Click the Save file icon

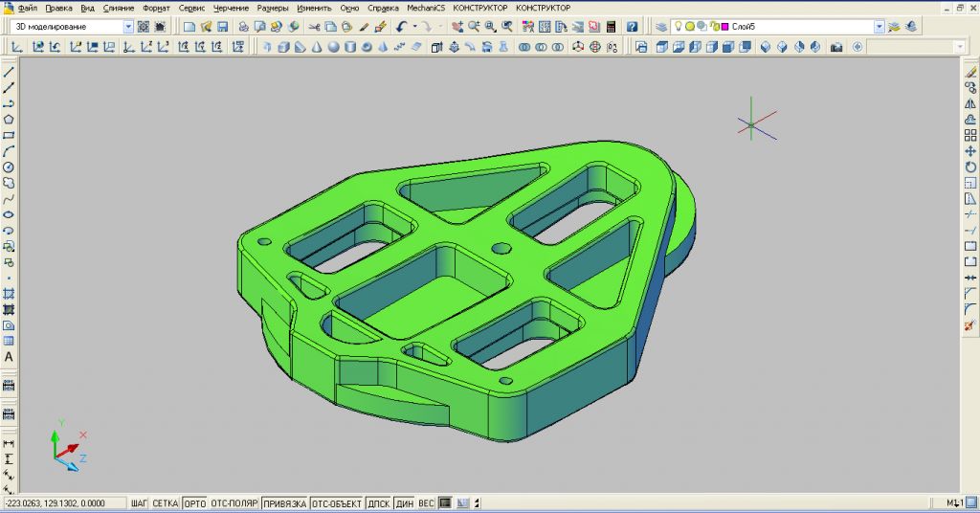(x=222, y=27)
